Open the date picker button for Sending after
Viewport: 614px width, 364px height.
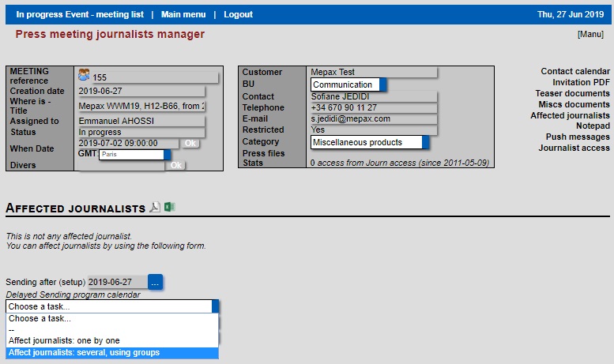click(x=155, y=282)
